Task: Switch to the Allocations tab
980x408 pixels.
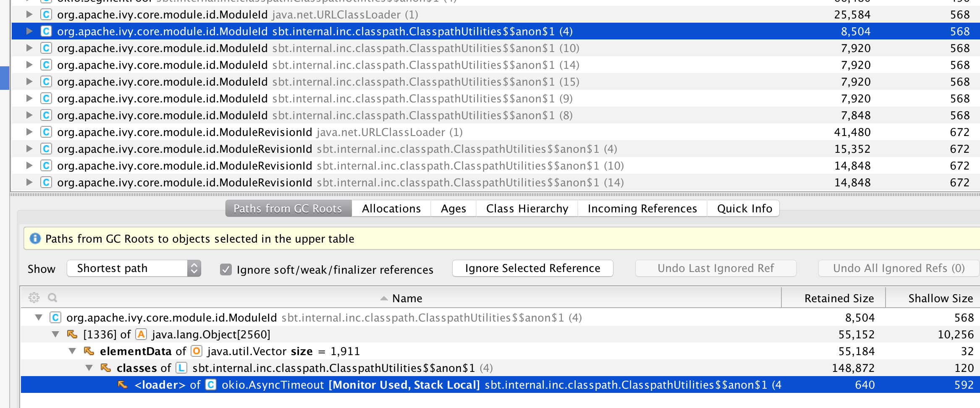Action: click(391, 208)
